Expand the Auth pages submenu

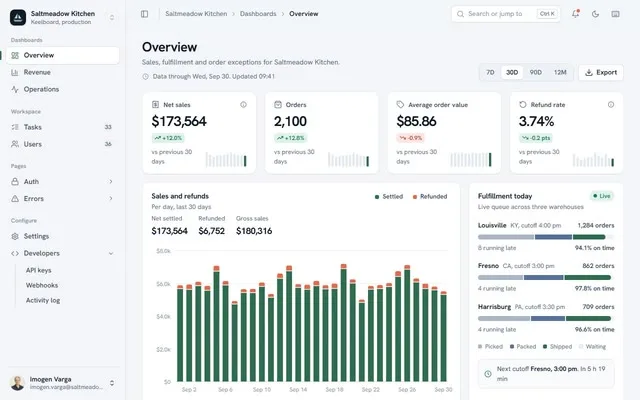click(111, 182)
